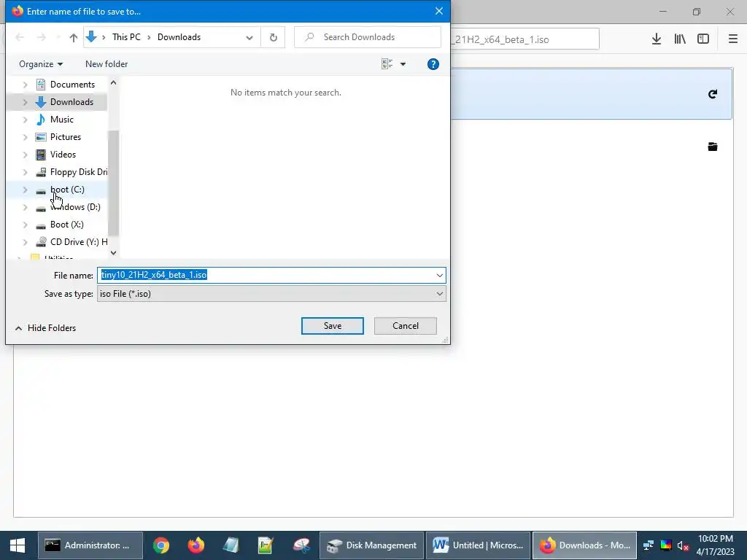Toggle Firefox sidebars icon
The image size is (747, 560).
(x=703, y=39)
